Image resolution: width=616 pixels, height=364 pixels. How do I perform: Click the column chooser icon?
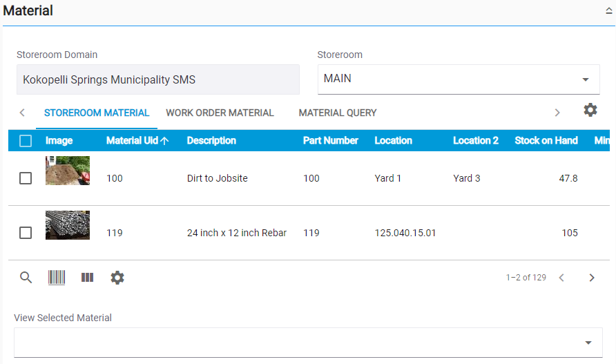pyautogui.click(x=87, y=278)
